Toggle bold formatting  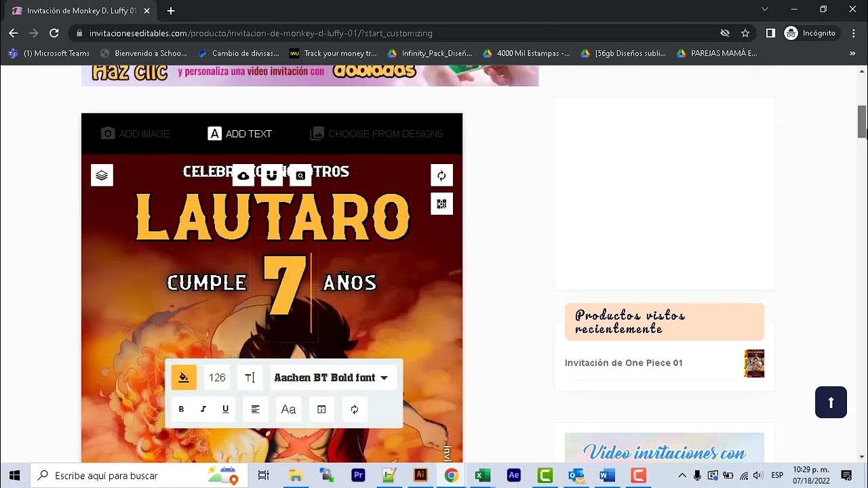(x=181, y=409)
